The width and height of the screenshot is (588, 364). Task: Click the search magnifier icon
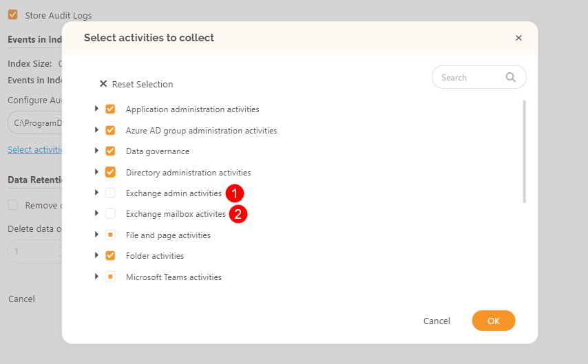510,78
